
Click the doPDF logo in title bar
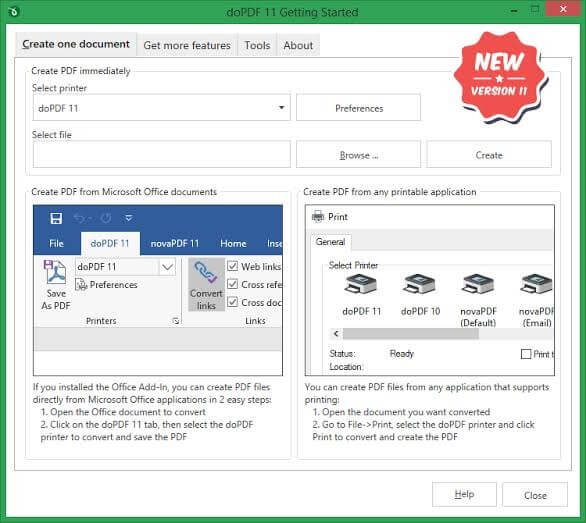click(13, 12)
